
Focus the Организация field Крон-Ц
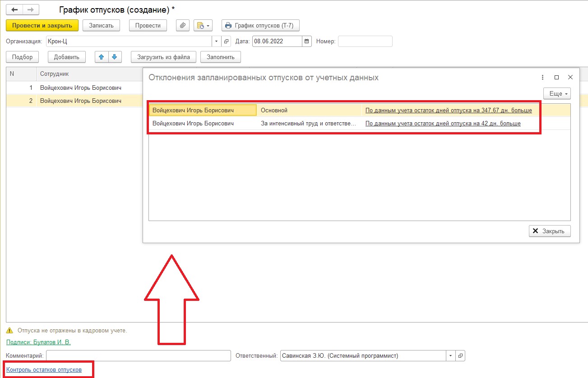[x=129, y=41]
